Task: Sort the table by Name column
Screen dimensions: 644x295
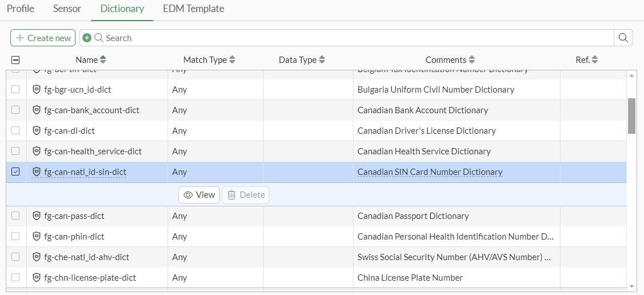Action: coord(103,60)
